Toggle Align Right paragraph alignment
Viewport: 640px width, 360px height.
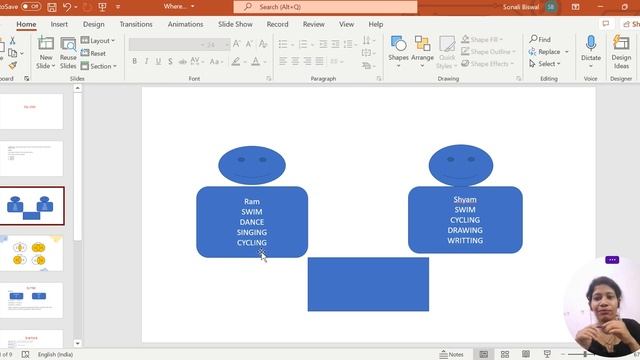click(x=307, y=61)
